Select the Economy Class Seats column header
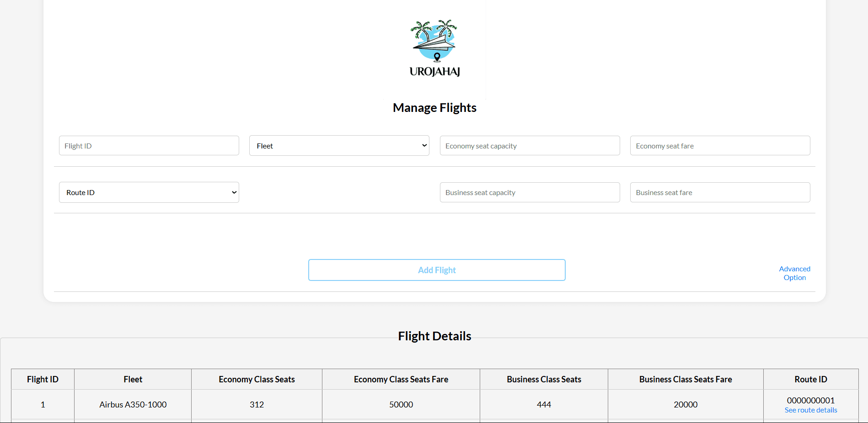Screen dimensions: 868x423 pos(257,379)
